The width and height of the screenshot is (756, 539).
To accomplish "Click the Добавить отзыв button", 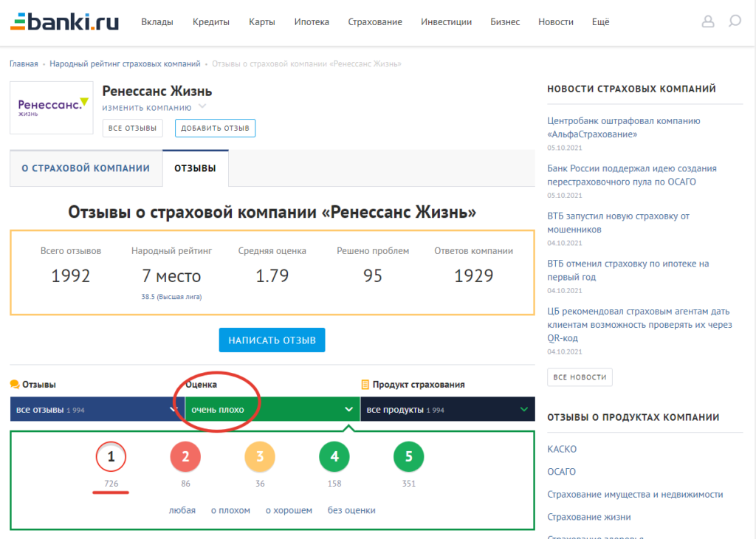I will [x=215, y=128].
